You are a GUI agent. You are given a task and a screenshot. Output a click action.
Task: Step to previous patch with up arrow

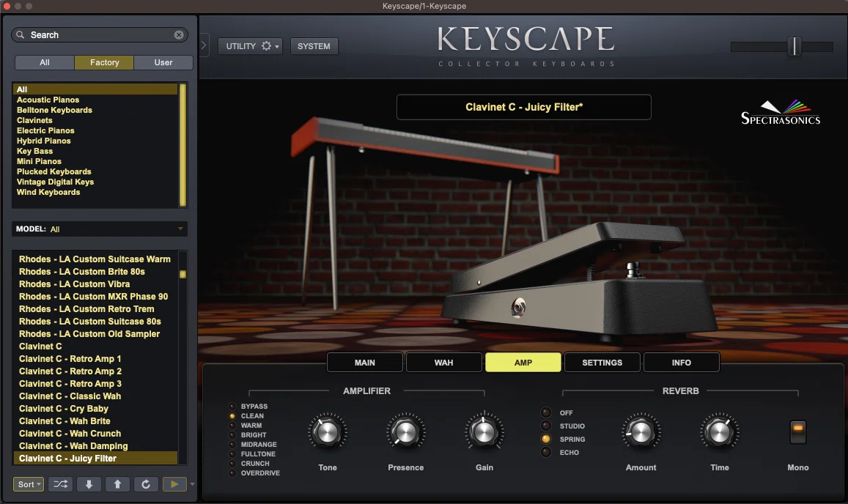[x=117, y=484]
